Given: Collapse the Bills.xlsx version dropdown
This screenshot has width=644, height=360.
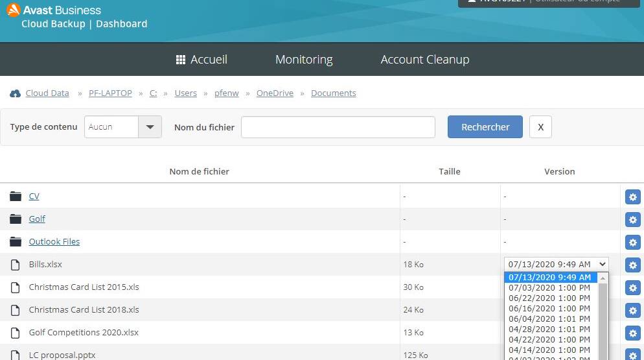Looking at the screenshot, I should click(603, 264).
